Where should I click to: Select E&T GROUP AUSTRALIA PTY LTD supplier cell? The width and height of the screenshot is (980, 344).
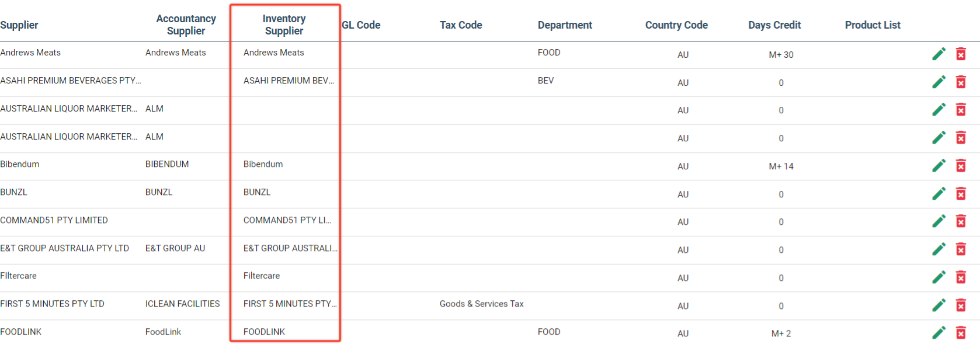point(64,248)
